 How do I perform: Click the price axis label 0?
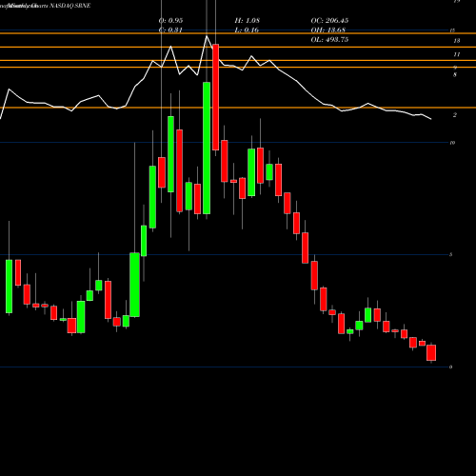[x=451, y=367]
